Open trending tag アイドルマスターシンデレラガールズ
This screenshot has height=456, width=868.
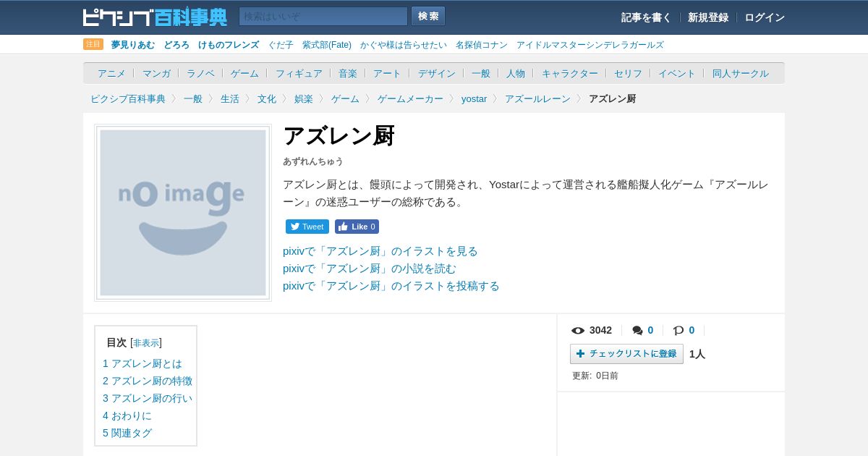[x=590, y=45]
